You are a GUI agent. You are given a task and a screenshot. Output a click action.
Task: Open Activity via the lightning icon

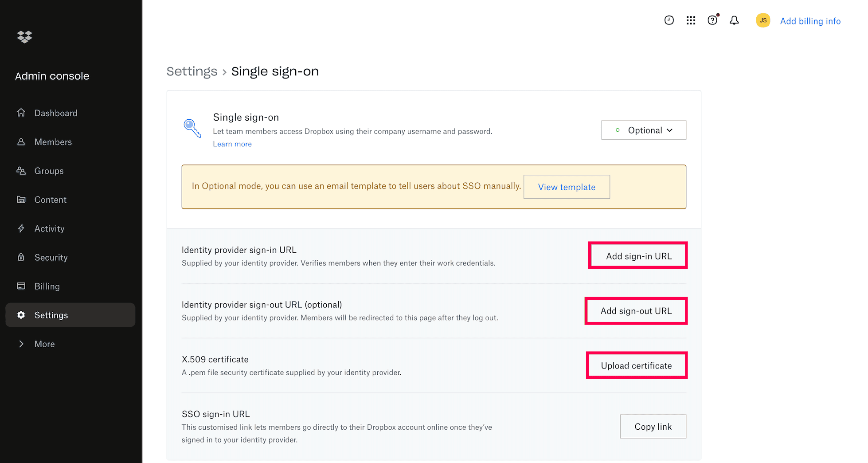coord(21,228)
